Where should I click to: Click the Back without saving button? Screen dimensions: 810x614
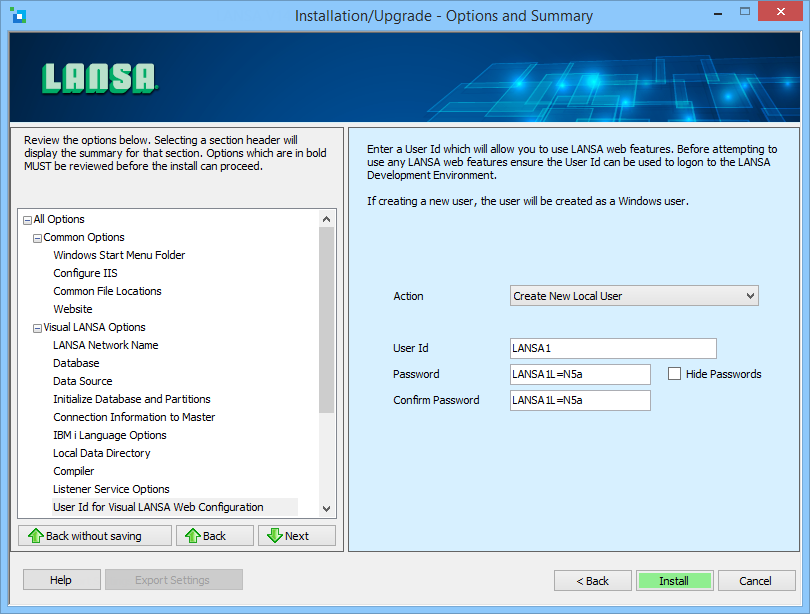tap(95, 536)
